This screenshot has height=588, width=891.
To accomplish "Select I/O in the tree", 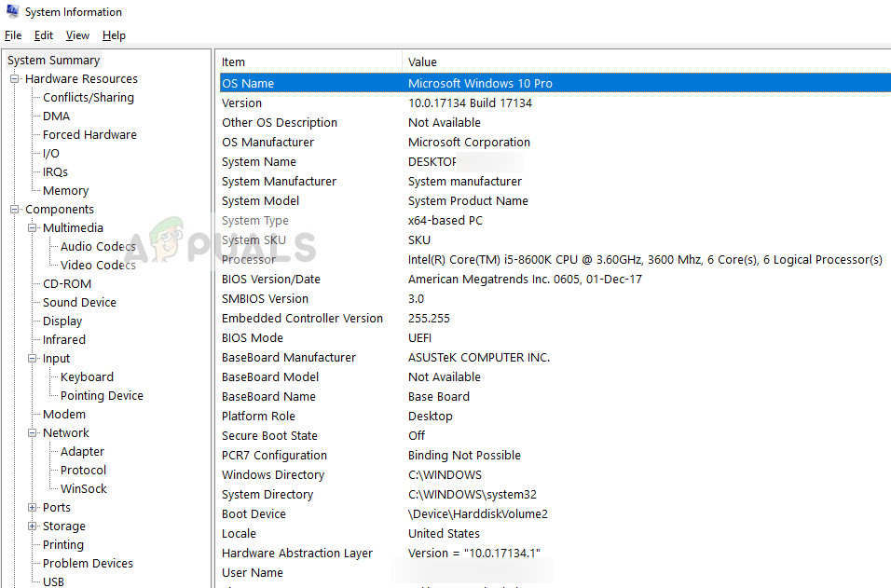I will (51, 154).
